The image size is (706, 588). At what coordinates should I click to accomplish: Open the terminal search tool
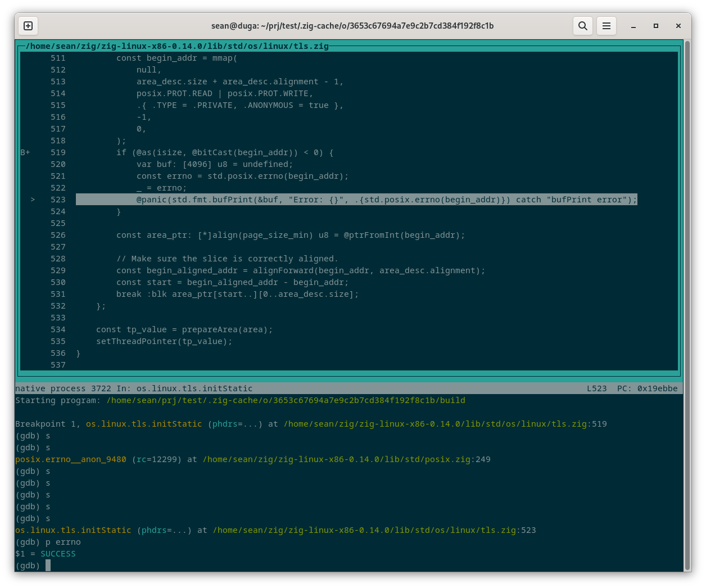pyautogui.click(x=583, y=26)
